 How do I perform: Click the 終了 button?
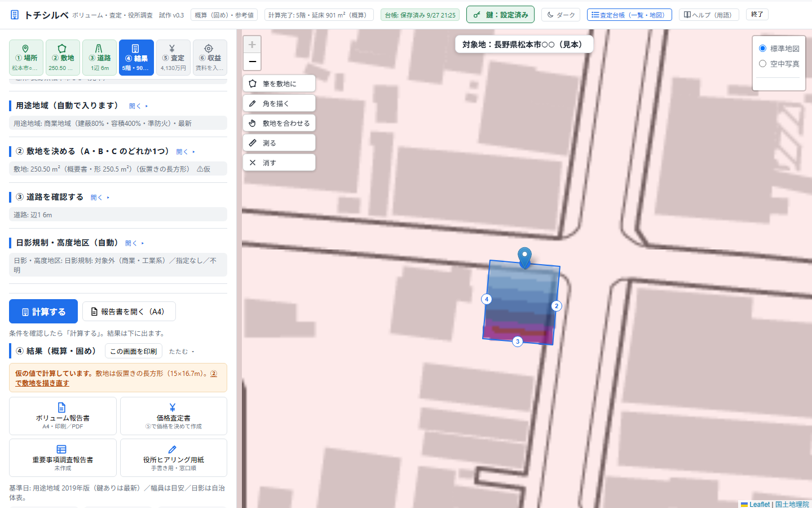757,14
